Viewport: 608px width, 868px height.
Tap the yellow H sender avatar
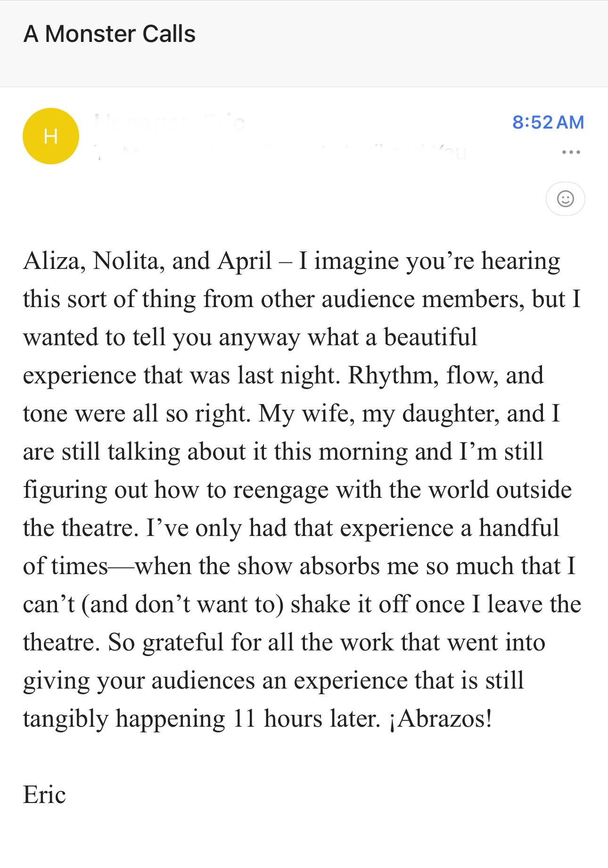(x=51, y=136)
